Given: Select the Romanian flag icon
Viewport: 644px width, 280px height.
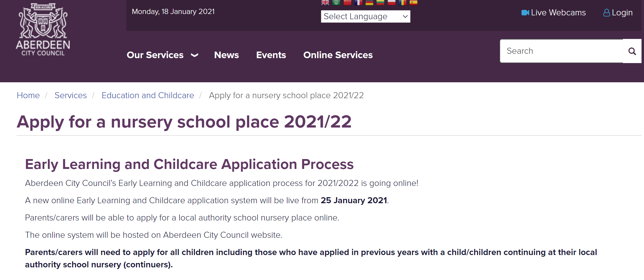Looking at the screenshot, I should click(403, 2).
